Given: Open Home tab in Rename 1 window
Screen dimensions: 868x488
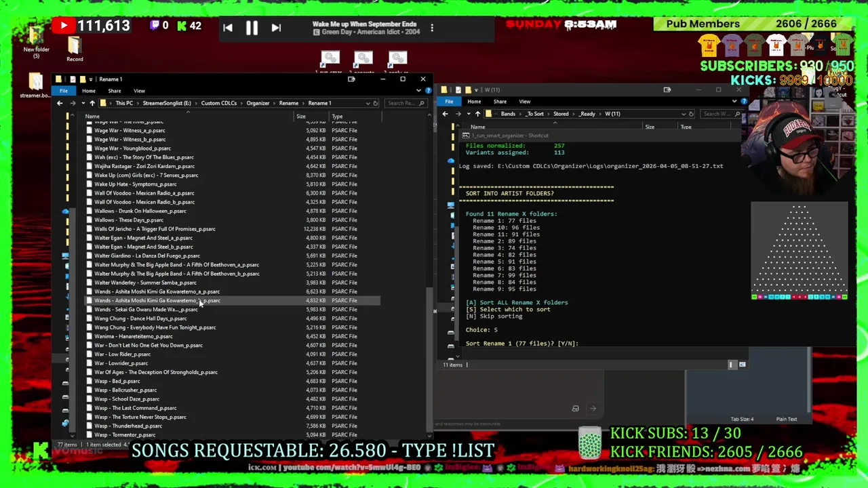Looking at the screenshot, I should click(89, 91).
